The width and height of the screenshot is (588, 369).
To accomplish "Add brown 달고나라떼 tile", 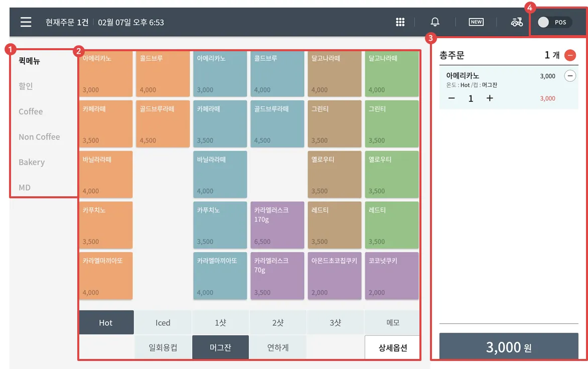I will (x=335, y=74).
